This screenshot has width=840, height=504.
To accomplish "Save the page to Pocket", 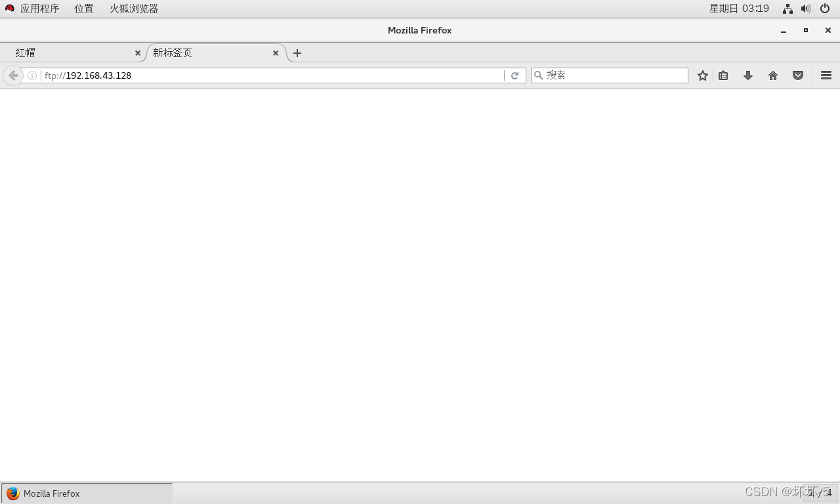I will 798,75.
